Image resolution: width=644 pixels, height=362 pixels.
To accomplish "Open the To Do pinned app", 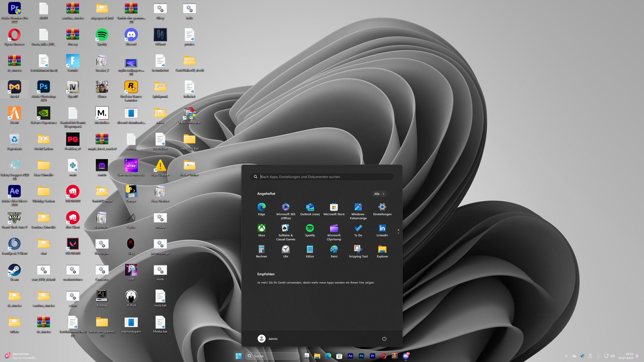I will [x=358, y=231].
